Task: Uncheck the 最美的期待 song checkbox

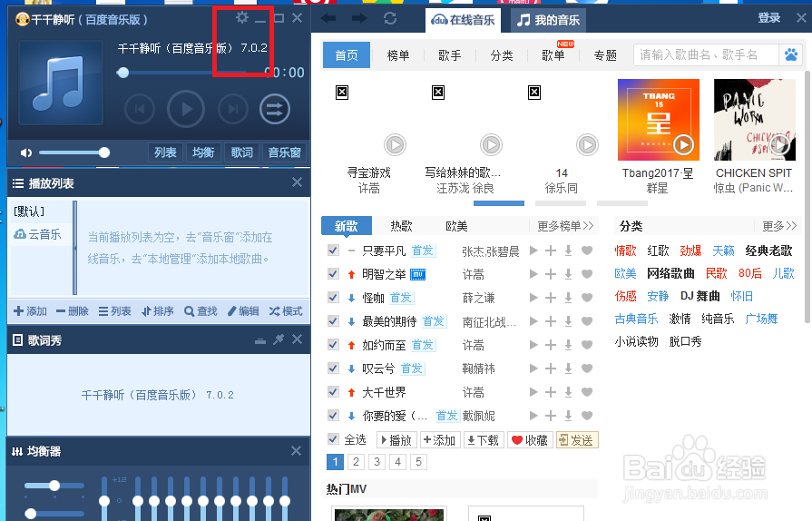Action: pyautogui.click(x=333, y=320)
